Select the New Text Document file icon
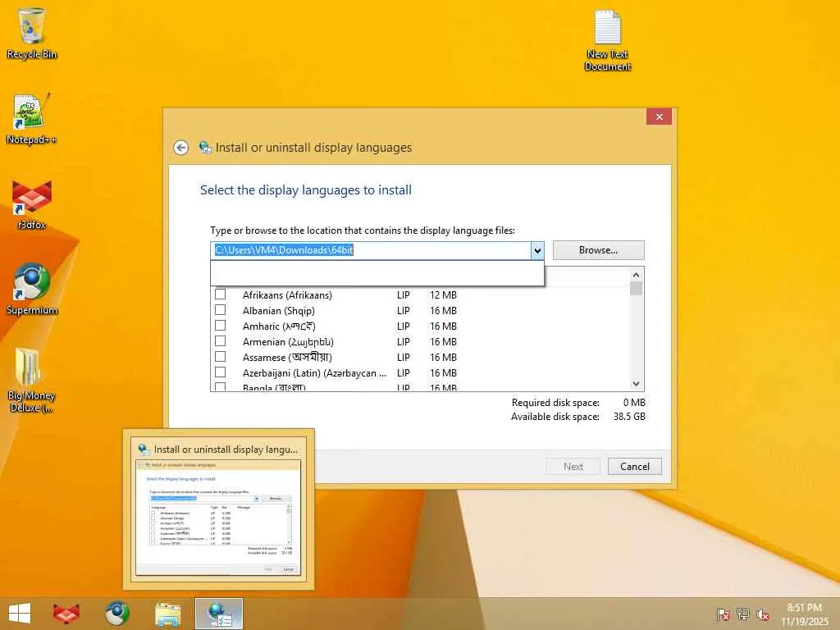This screenshot has width=840, height=630. tap(608, 40)
